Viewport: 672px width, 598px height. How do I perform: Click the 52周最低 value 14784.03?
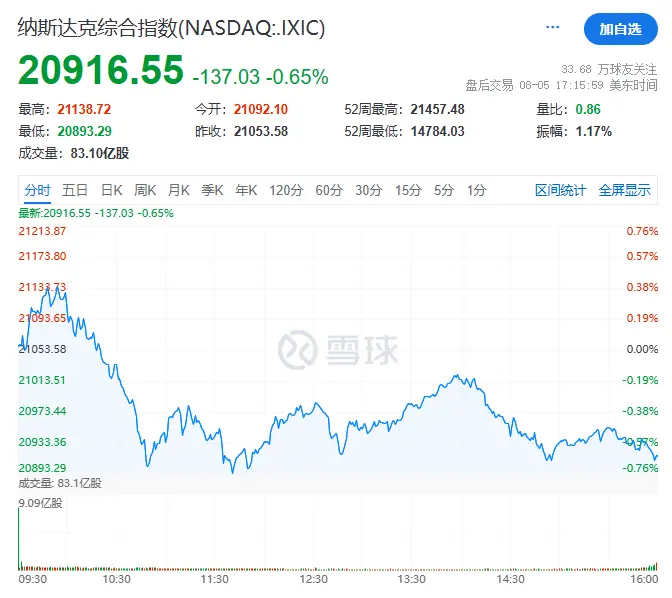pyautogui.click(x=438, y=131)
